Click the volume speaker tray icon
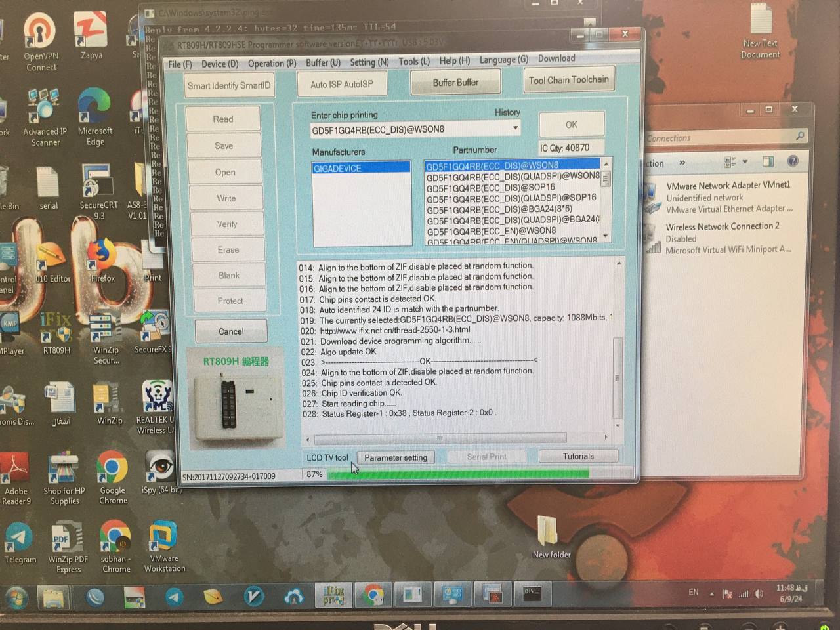This screenshot has width=840, height=630. [x=759, y=593]
